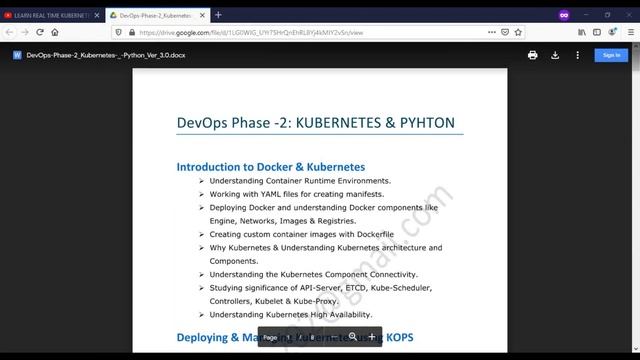640x360 pixels.
Task: Click the tracking protection shield icon
Action: click(x=118, y=32)
